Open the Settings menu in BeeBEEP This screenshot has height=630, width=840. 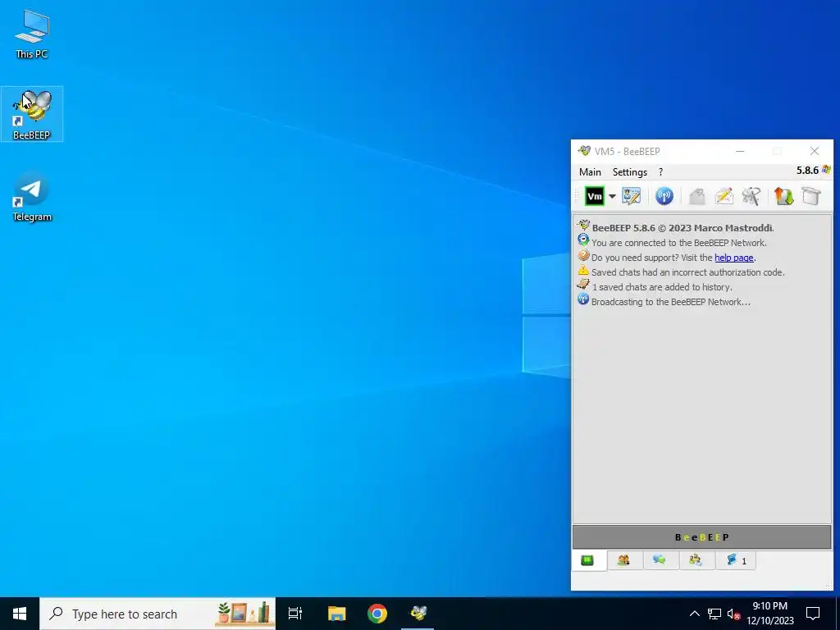click(x=630, y=172)
